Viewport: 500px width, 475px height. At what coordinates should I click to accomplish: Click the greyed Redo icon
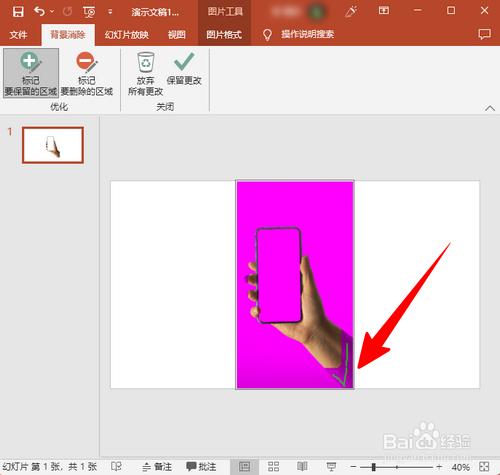pyautogui.click(x=68, y=12)
